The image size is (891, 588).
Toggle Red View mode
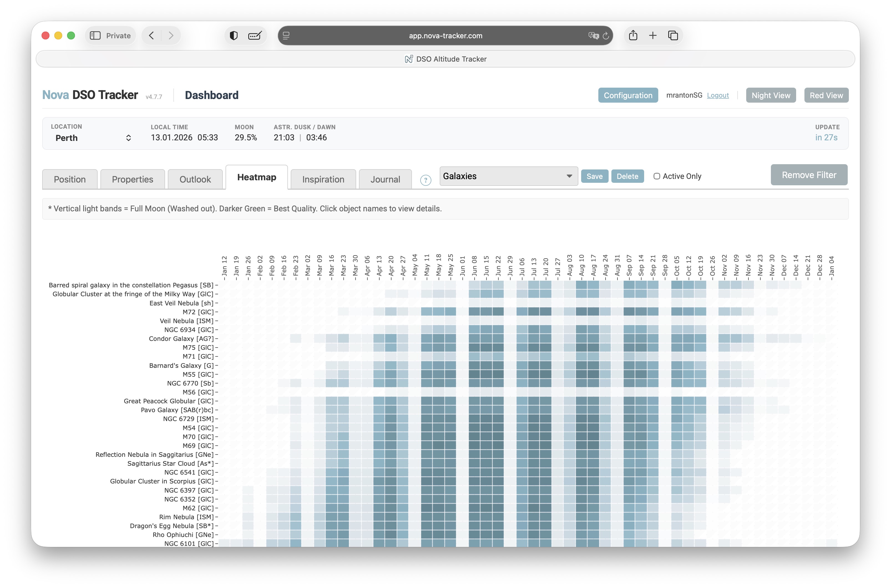826,95
